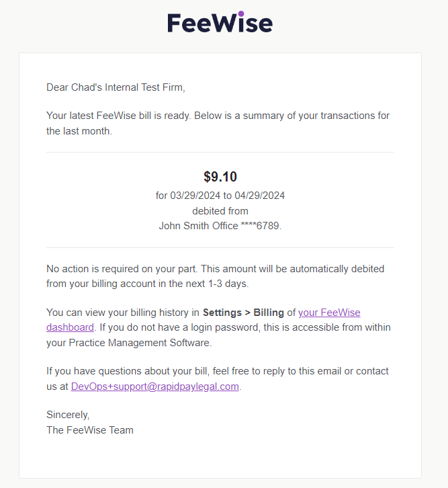
Task: Click the 'Sincerely,' closing line
Action: (x=68, y=415)
